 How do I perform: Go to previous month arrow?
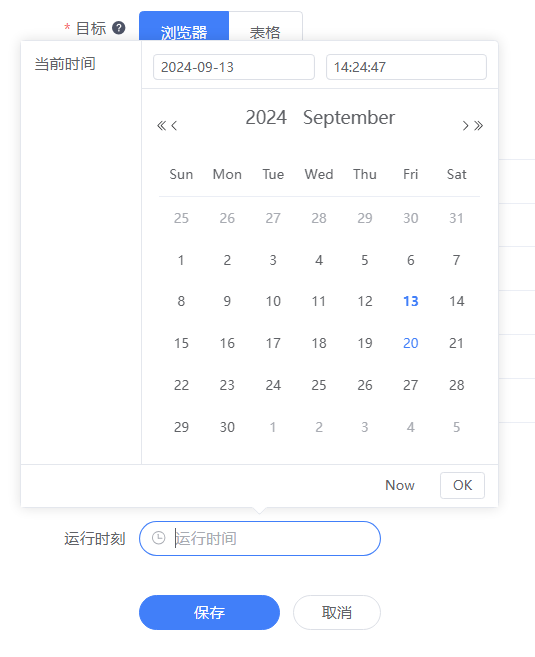click(x=174, y=125)
